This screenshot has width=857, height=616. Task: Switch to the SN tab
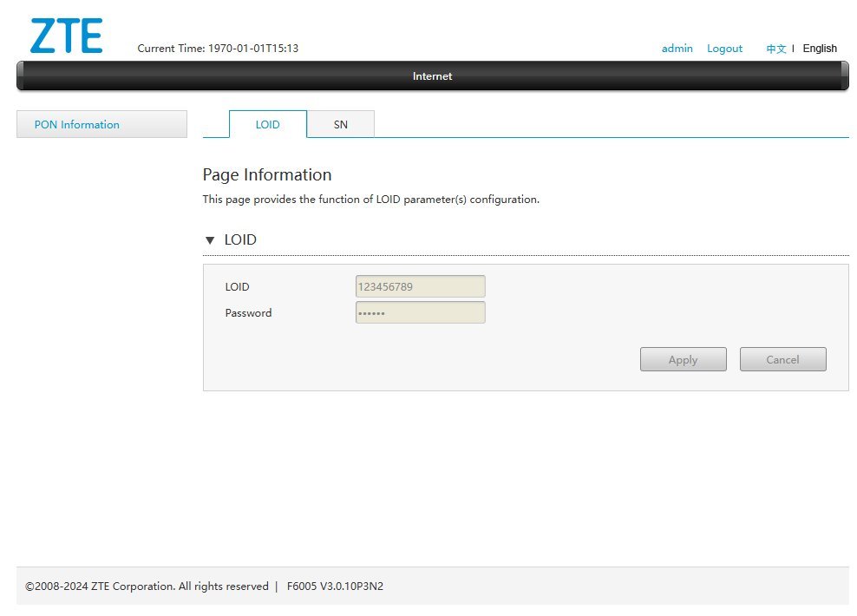click(x=340, y=124)
